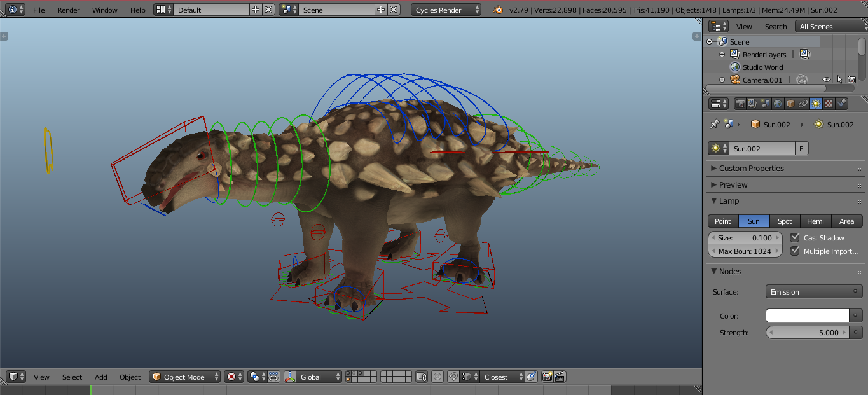
Task: Click the OpenGL render animation icon
Action: [x=560, y=377]
